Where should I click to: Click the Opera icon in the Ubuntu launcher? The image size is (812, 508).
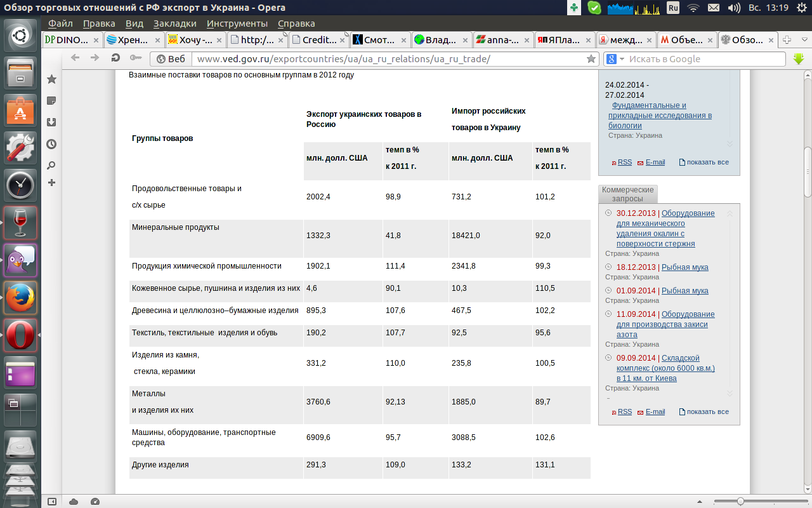21,335
